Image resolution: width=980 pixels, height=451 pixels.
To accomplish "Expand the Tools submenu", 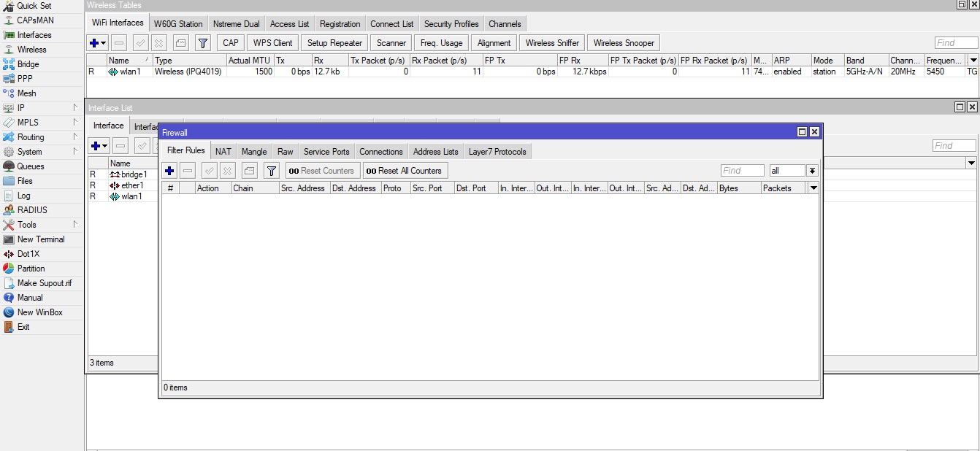I will coord(41,225).
